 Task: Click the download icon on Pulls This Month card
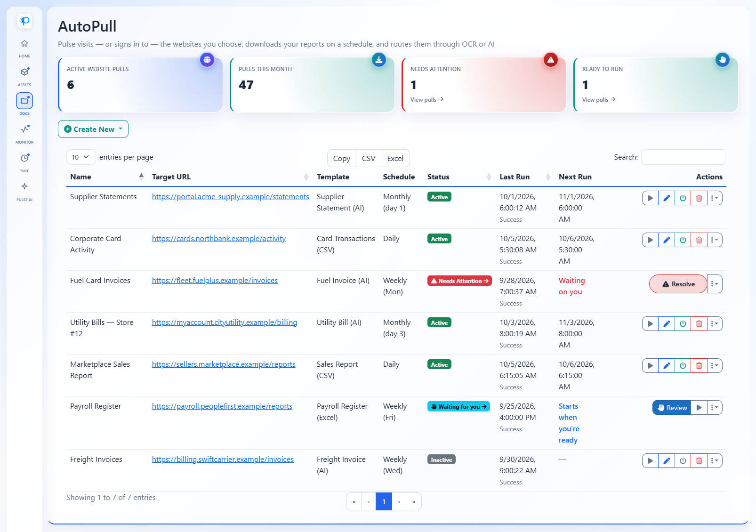pyautogui.click(x=379, y=60)
